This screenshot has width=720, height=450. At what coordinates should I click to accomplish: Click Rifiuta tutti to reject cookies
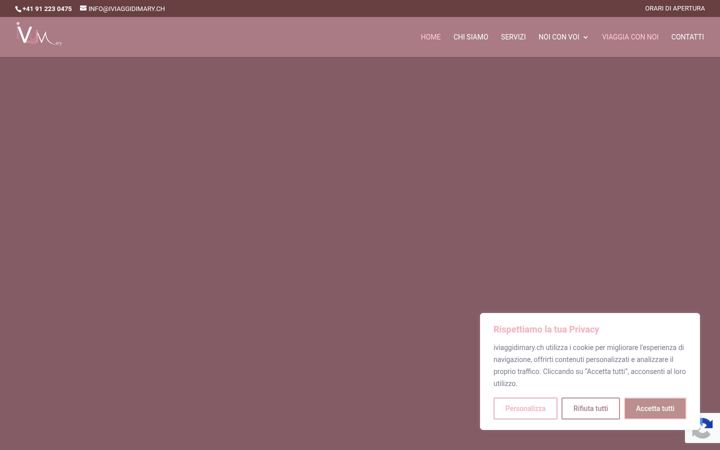tap(591, 408)
